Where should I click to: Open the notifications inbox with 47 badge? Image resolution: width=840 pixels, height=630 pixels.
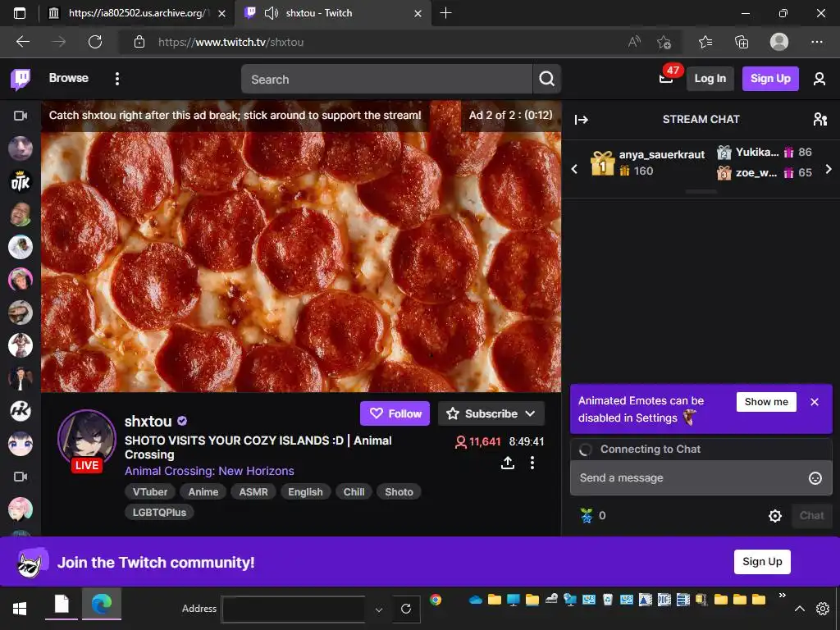[x=666, y=79]
